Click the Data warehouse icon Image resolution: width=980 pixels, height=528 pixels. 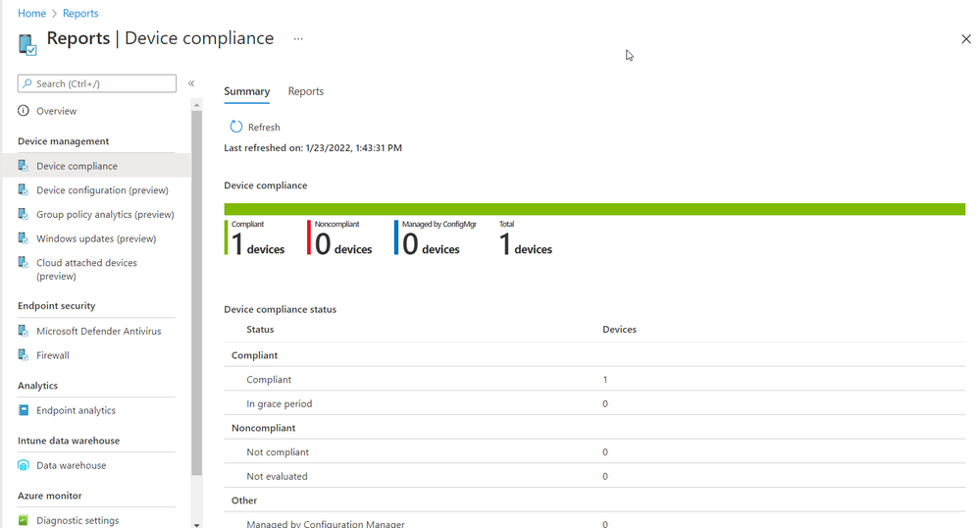[24, 465]
